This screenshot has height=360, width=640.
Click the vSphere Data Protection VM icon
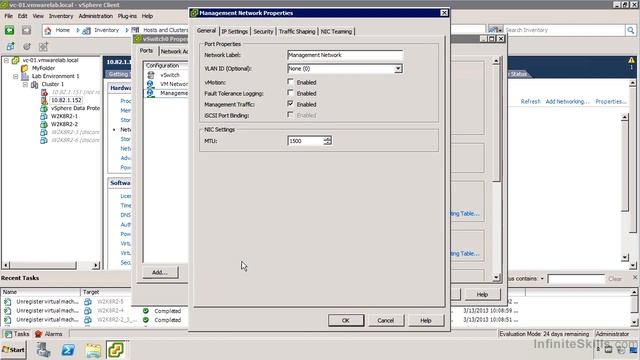click(44, 109)
